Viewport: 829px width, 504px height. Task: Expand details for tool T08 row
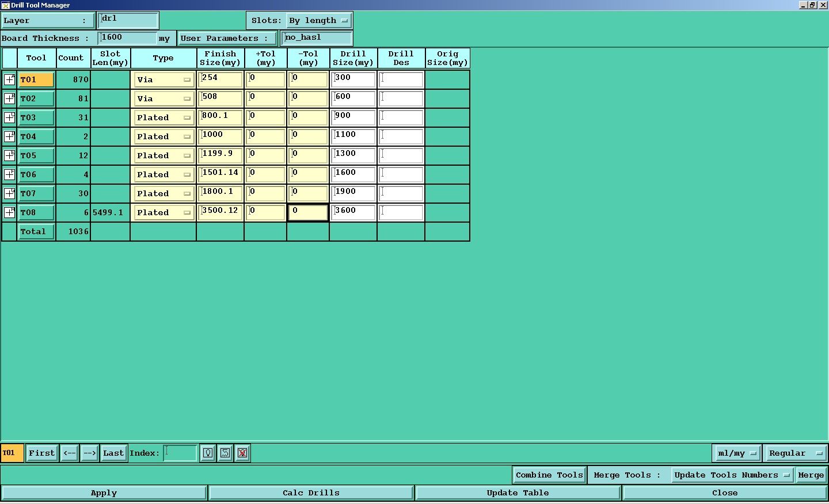(10, 212)
